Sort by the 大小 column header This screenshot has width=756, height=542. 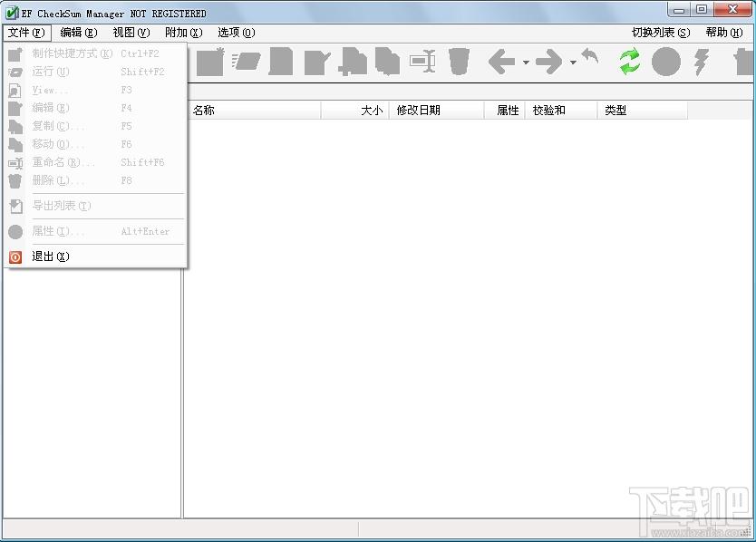pos(354,111)
